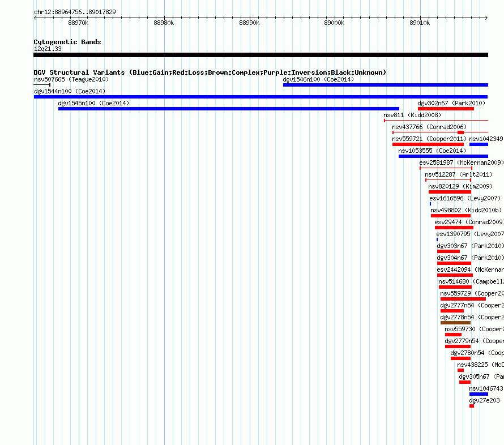Click the nsv512287 (Arlt2011) label
504x445 pixels.
point(459,174)
